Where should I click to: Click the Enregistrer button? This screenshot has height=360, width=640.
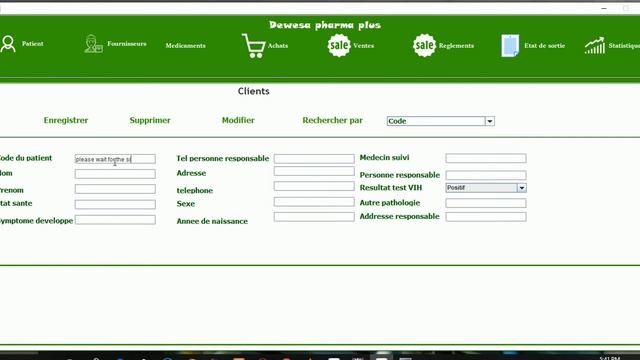pyautogui.click(x=66, y=120)
